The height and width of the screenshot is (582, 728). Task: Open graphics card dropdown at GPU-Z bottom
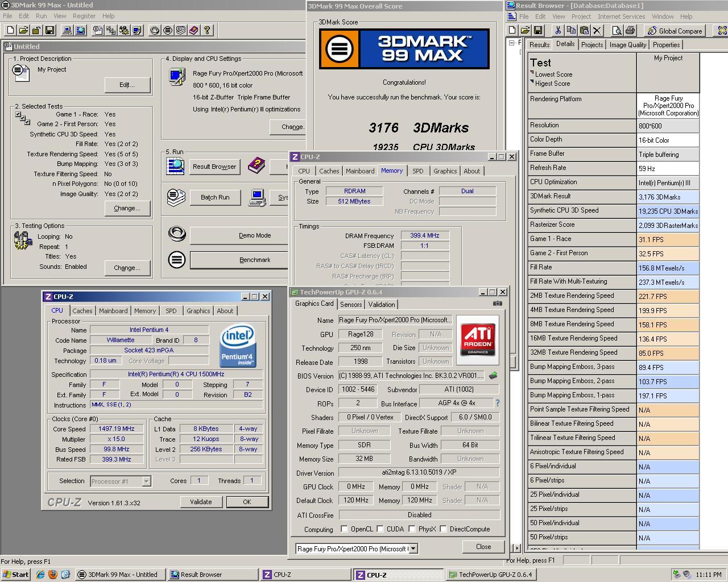(413, 548)
